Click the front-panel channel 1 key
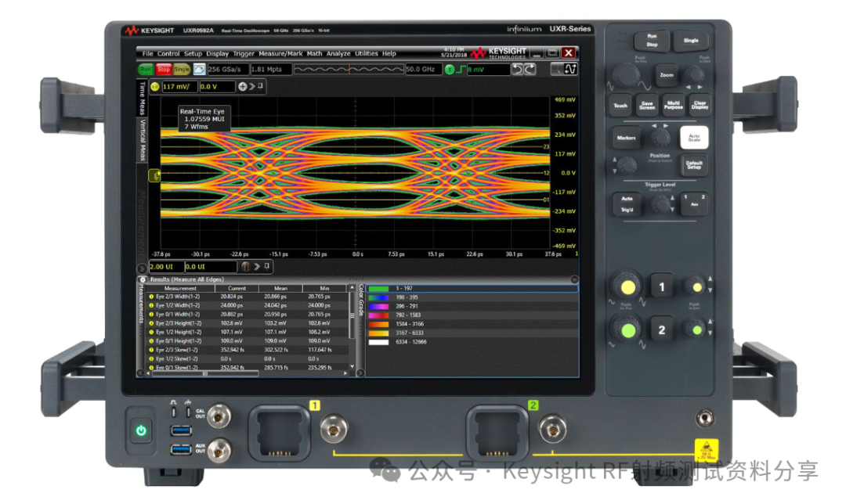This screenshot has height=504, width=846. pos(661,286)
